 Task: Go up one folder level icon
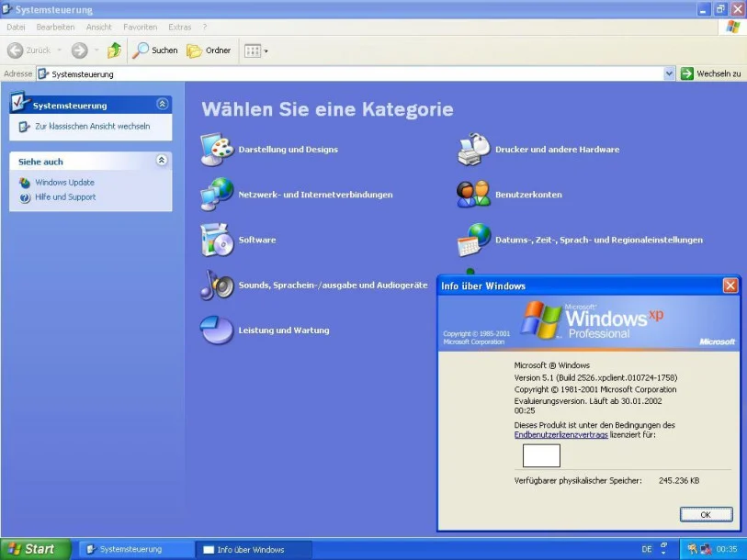[x=114, y=50]
